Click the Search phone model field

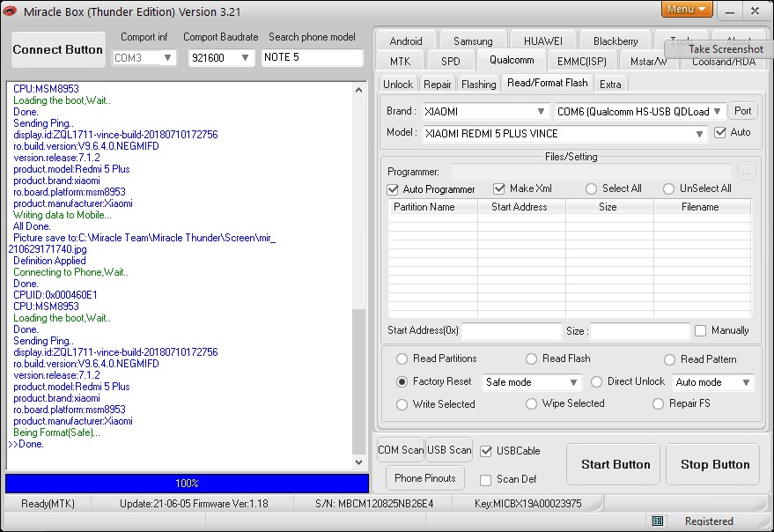tap(312, 57)
